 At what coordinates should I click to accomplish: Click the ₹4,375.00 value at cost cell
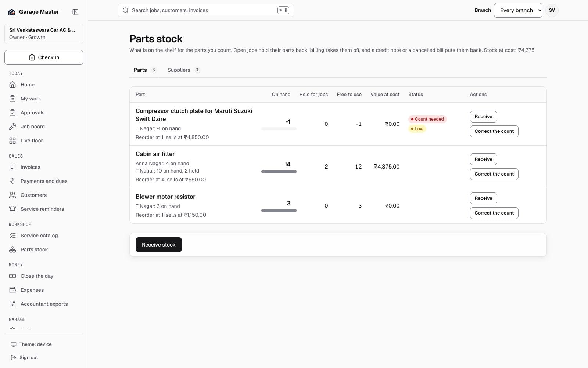tap(387, 167)
